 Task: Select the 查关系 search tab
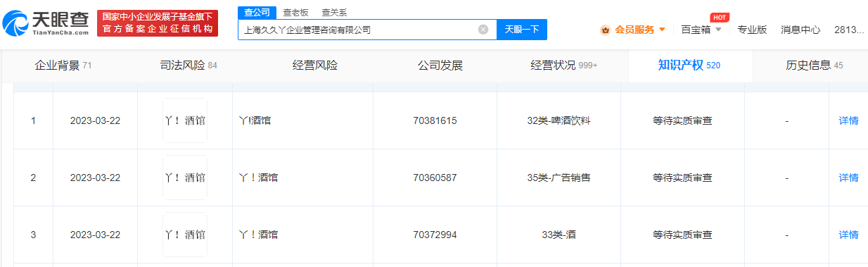click(334, 13)
